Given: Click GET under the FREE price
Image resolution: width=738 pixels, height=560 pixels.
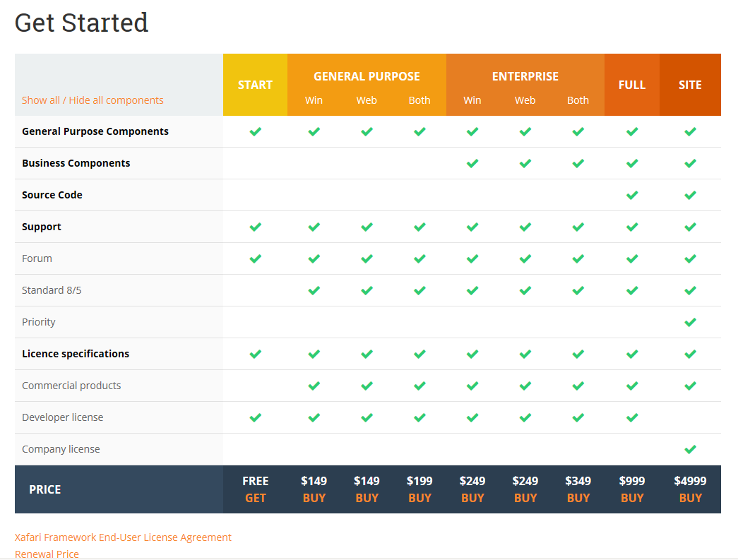Looking at the screenshot, I should [x=256, y=498].
